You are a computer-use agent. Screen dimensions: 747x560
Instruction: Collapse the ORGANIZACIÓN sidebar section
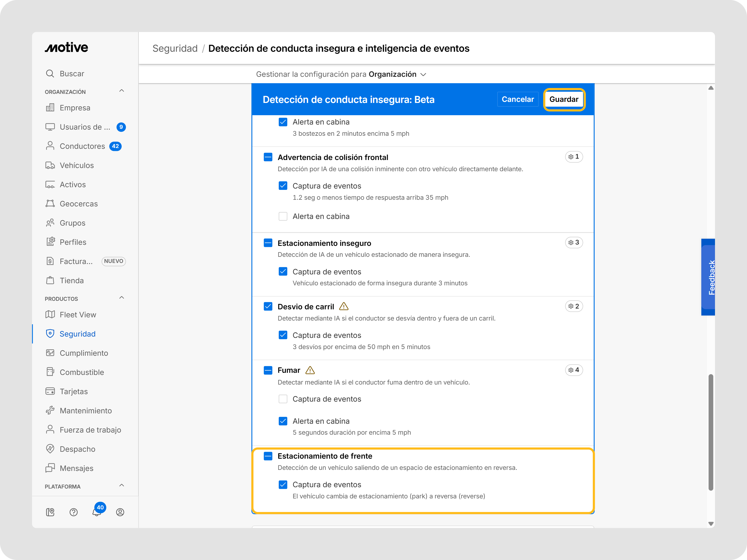122,91
